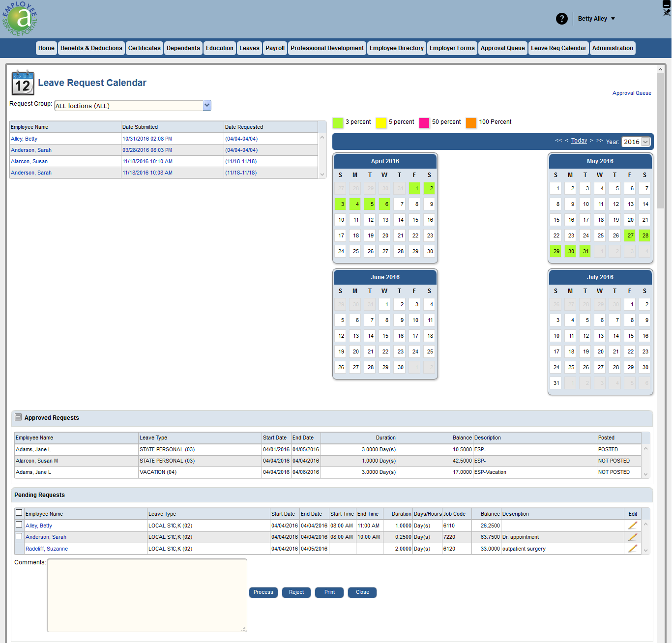Click inside the Comments text area
672x643 pixels.
pyautogui.click(x=147, y=595)
